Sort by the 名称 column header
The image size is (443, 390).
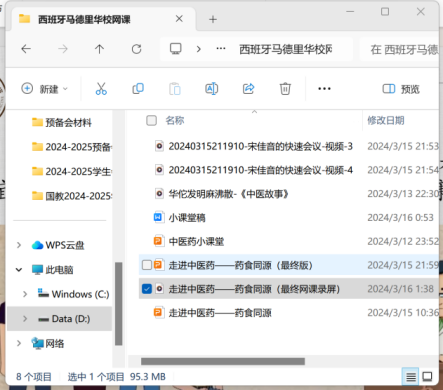tap(175, 120)
